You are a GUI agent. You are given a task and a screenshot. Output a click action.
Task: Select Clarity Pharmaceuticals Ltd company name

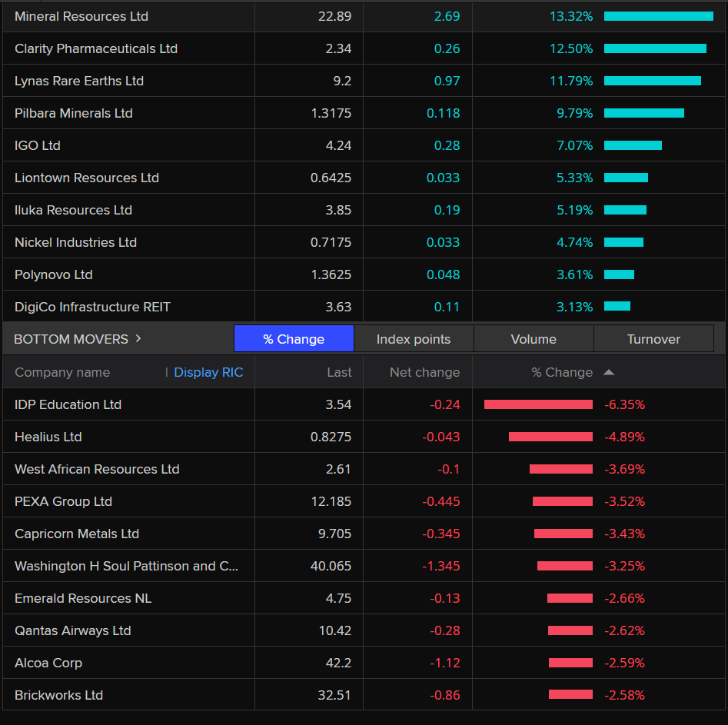point(96,48)
